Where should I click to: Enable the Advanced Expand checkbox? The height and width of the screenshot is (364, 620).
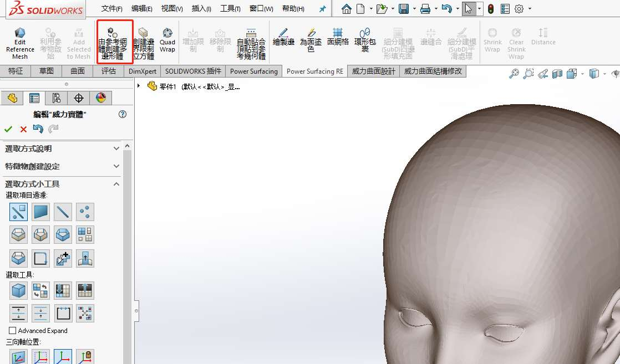click(x=13, y=331)
